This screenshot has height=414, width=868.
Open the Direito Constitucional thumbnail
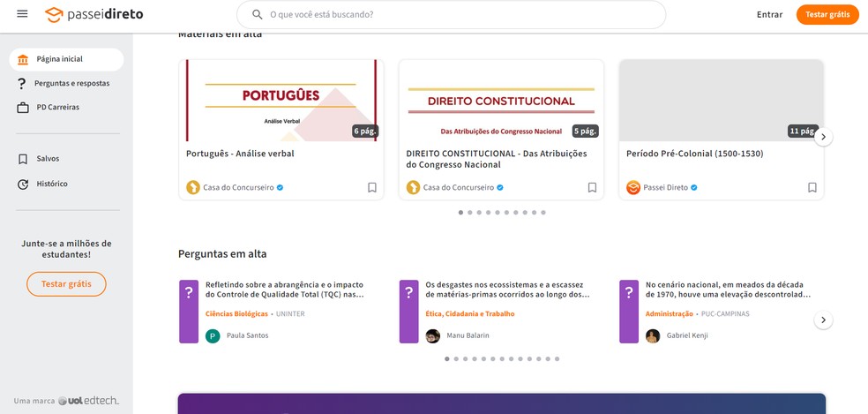501,101
